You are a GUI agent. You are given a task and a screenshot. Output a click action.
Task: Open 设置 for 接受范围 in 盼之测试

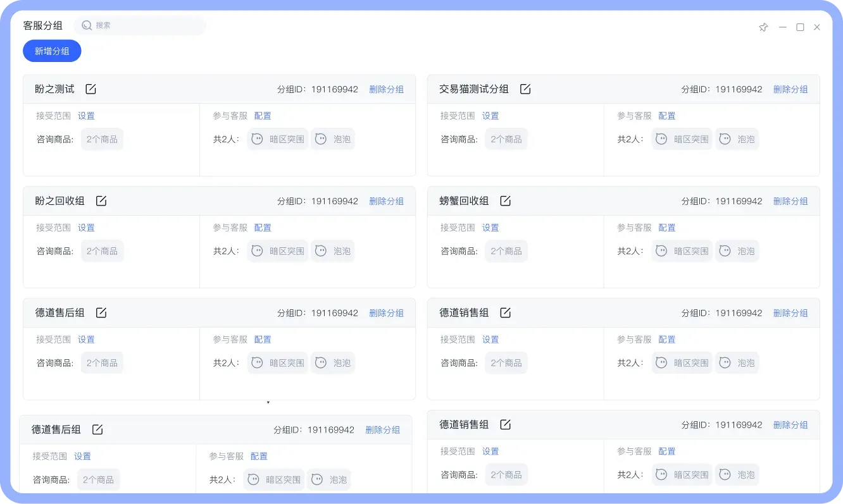86,116
